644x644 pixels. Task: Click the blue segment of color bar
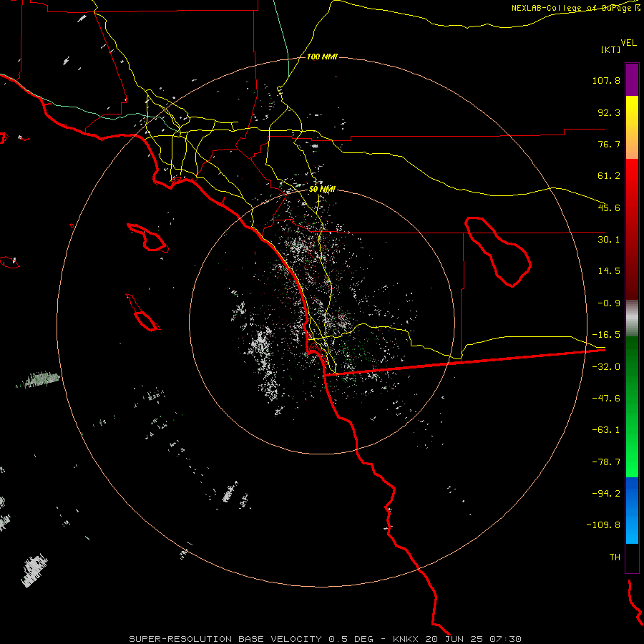(x=632, y=510)
